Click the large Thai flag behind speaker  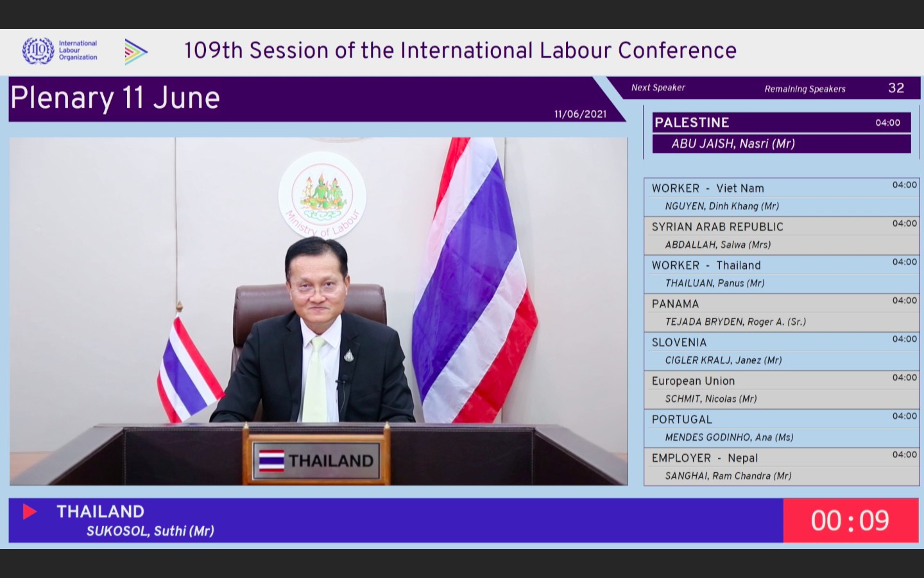[x=475, y=283]
